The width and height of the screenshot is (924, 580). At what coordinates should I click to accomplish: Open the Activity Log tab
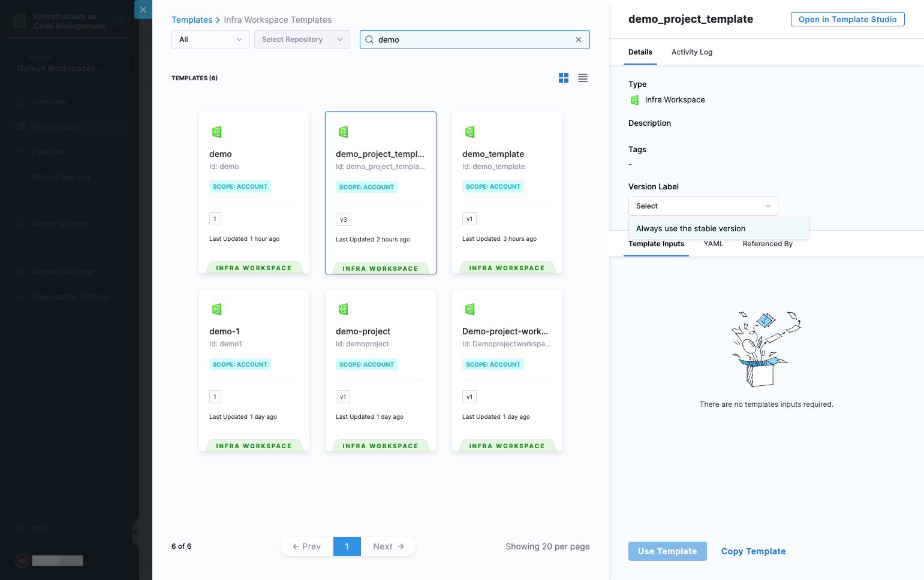[692, 52]
